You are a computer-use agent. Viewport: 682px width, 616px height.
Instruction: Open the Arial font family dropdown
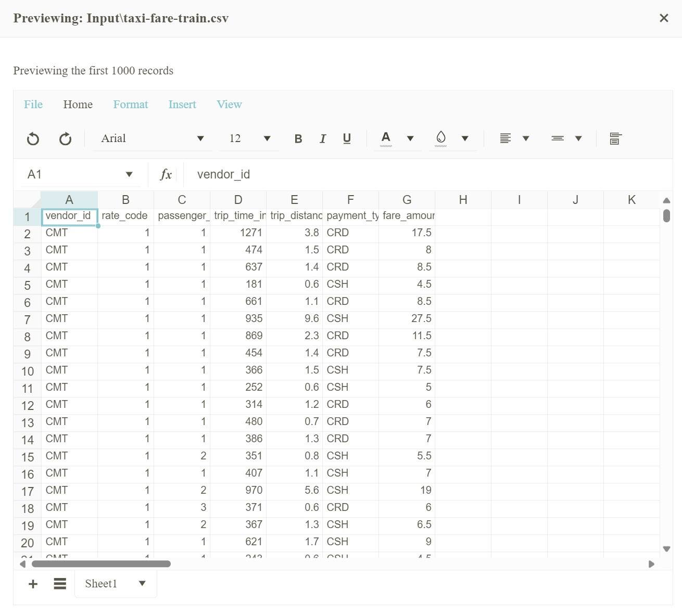[152, 138]
